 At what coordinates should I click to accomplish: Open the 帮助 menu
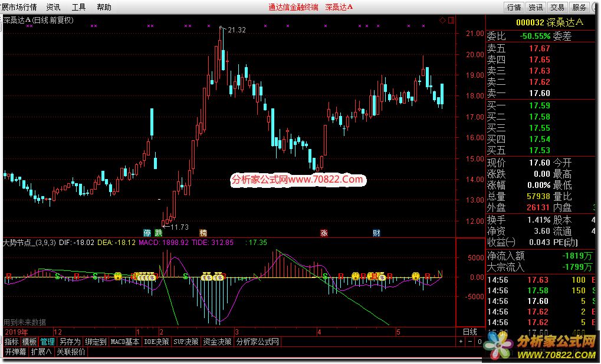(x=104, y=7)
